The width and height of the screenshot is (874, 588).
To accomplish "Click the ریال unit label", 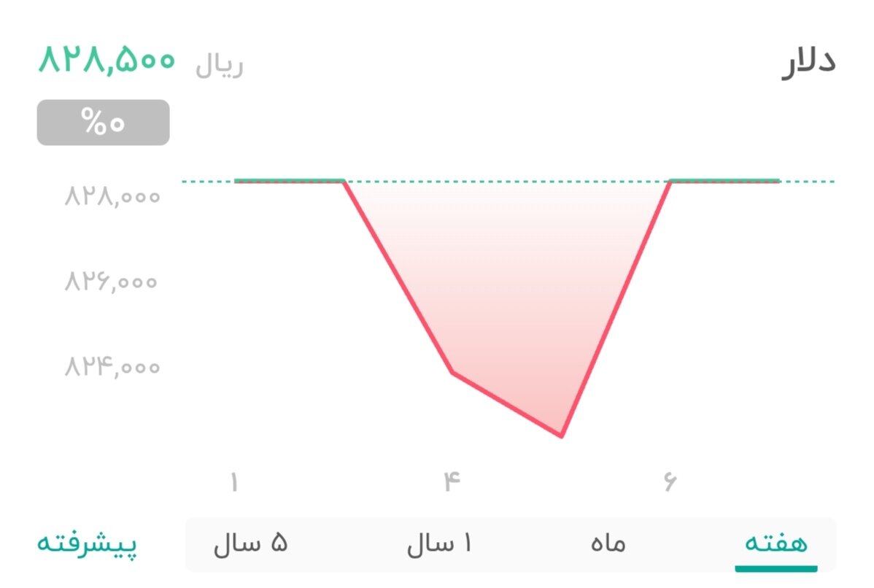I will coord(218,65).
